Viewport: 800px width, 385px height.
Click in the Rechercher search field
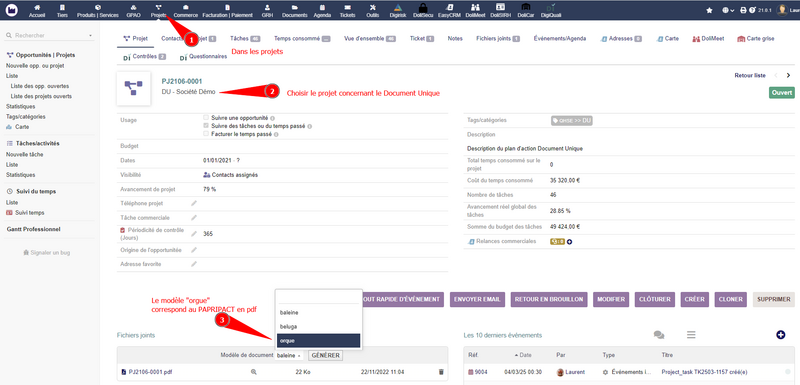point(48,36)
